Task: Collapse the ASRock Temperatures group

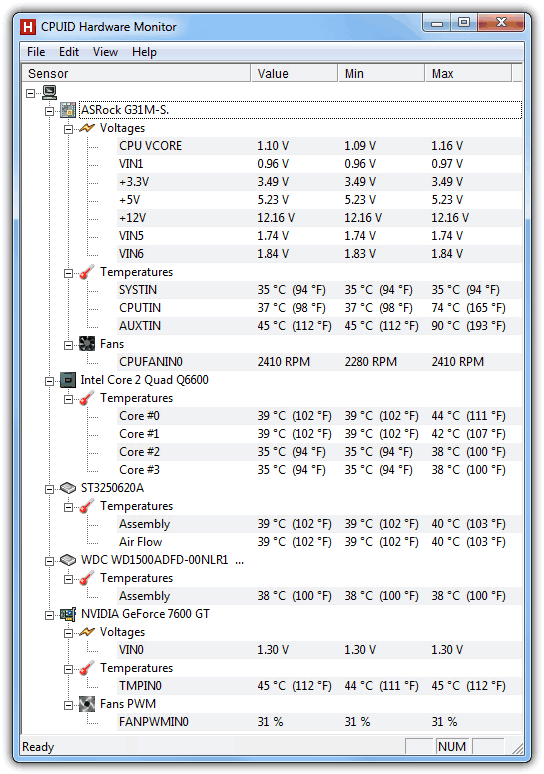Action: 69,273
